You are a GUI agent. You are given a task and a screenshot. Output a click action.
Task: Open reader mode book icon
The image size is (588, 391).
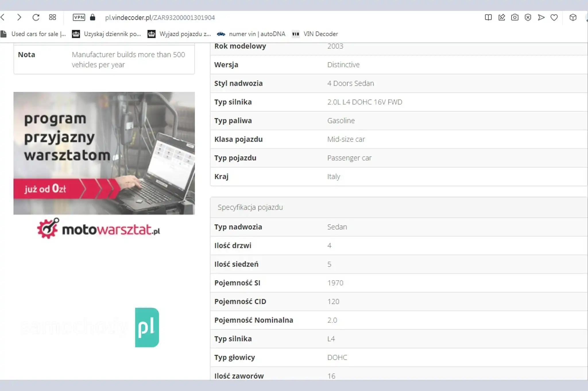point(488,18)
